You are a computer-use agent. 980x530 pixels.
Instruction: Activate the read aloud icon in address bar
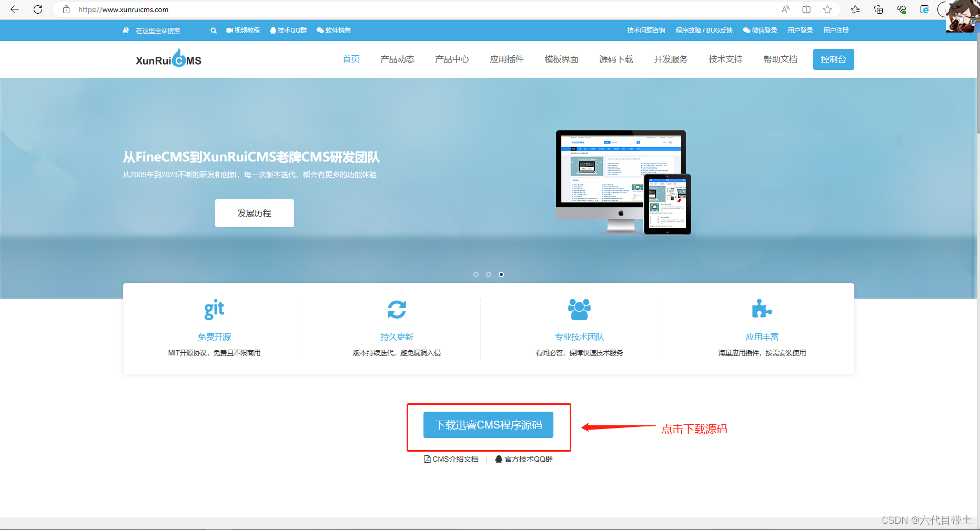[785, 9]
